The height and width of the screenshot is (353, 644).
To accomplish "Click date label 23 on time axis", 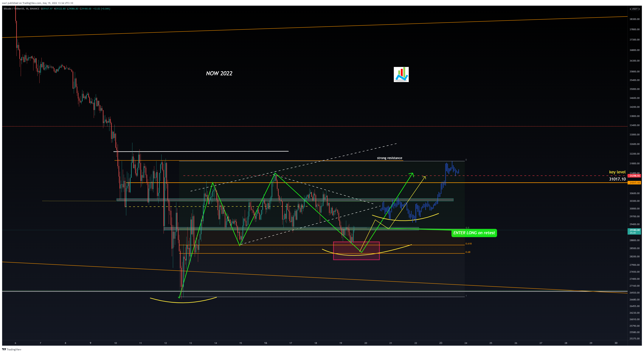I will [x=441, y=343].
